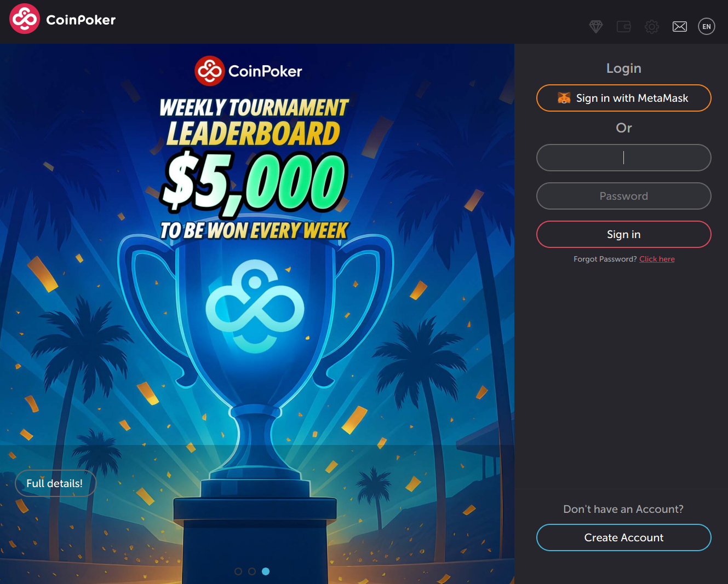Focus the username input field

click(624, 158)
